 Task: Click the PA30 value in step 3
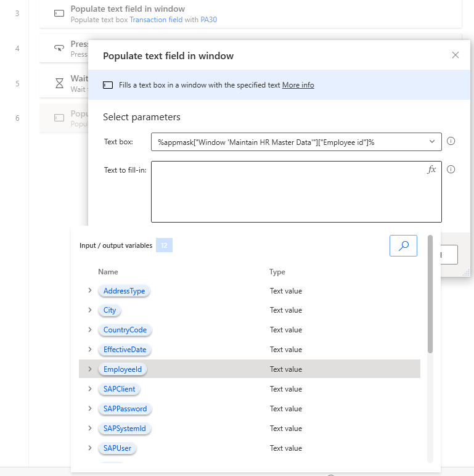(209, 20)
